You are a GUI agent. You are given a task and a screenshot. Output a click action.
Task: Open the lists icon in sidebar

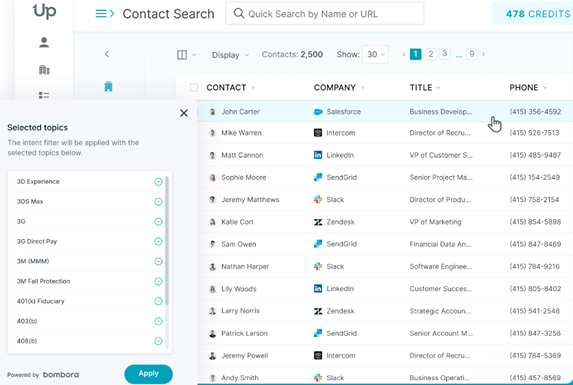(44, 95)
